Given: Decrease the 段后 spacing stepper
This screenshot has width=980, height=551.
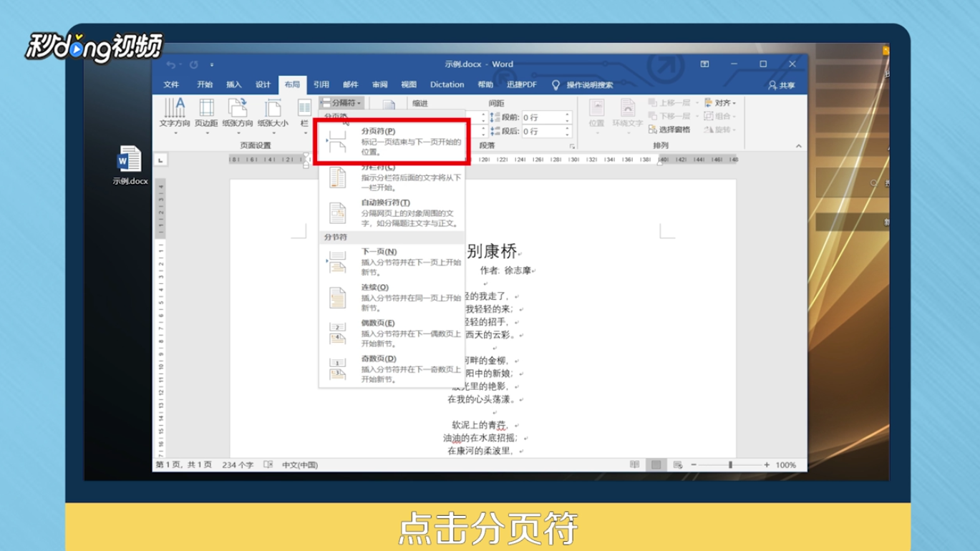Looking at the screenshot, I should [568, 135].
